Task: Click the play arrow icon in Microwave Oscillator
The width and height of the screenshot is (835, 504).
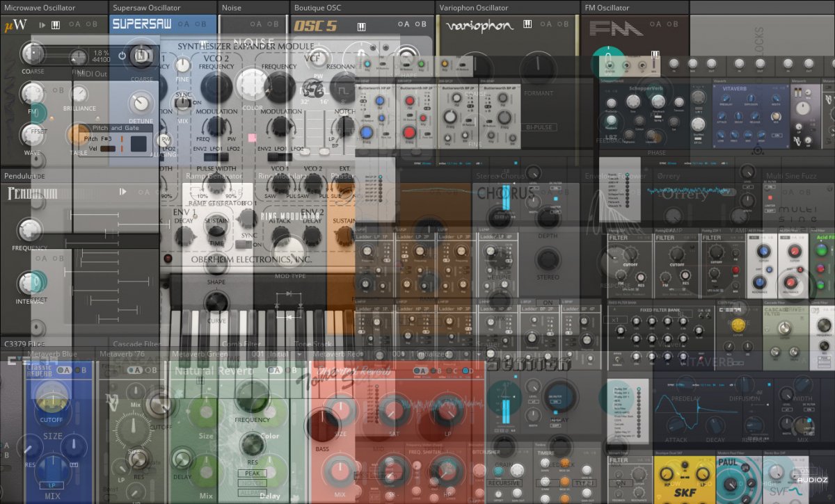Action: tap(42, 25)
